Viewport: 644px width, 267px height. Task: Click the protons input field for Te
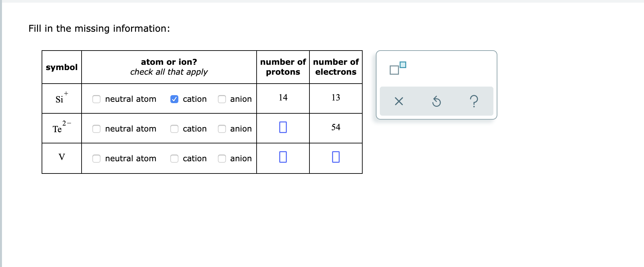tap(283, 128)
